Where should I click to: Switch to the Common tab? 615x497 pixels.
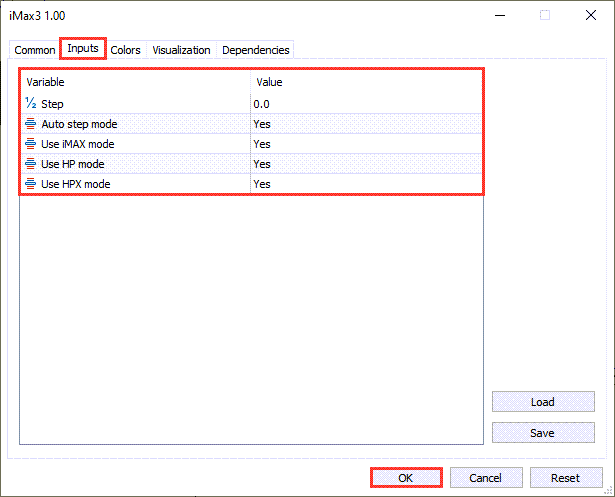(x=35, y=50)
